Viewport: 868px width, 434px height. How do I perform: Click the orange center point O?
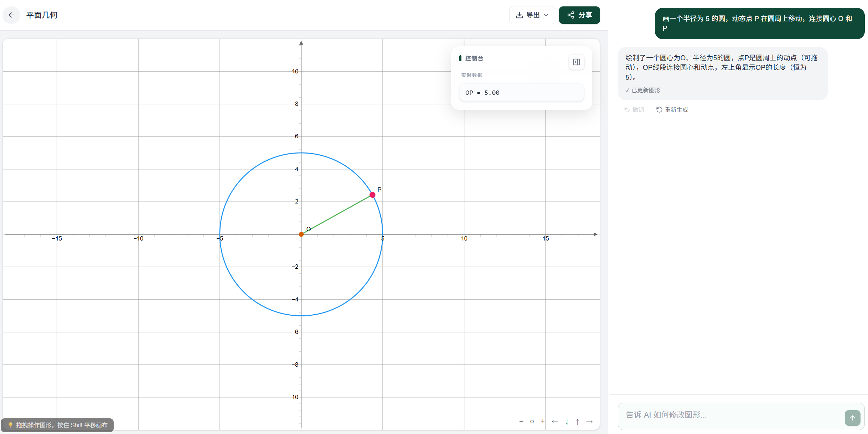pos(301,234)
